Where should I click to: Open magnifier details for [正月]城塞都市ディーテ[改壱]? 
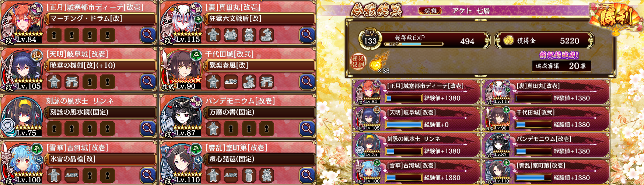tap(148, 35)
